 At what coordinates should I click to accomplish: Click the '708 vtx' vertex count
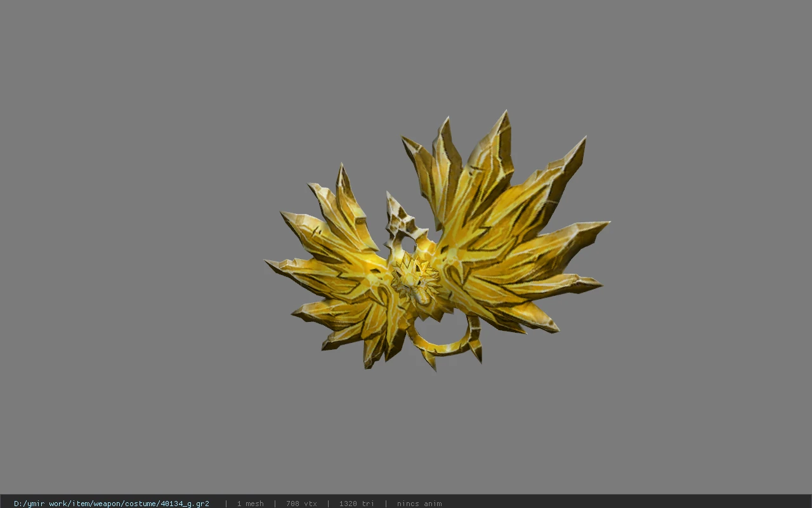point(301,504)
